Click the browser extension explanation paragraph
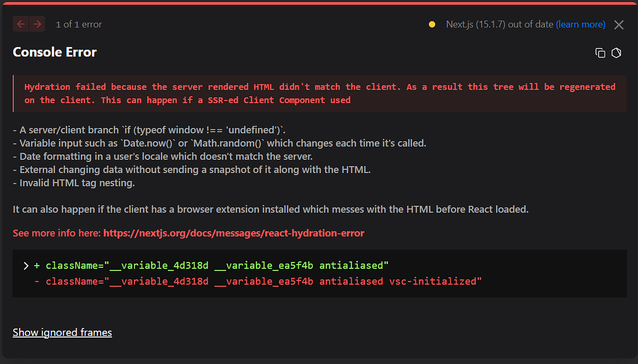Viewport: 638px width, 364px height. point(270,209)
